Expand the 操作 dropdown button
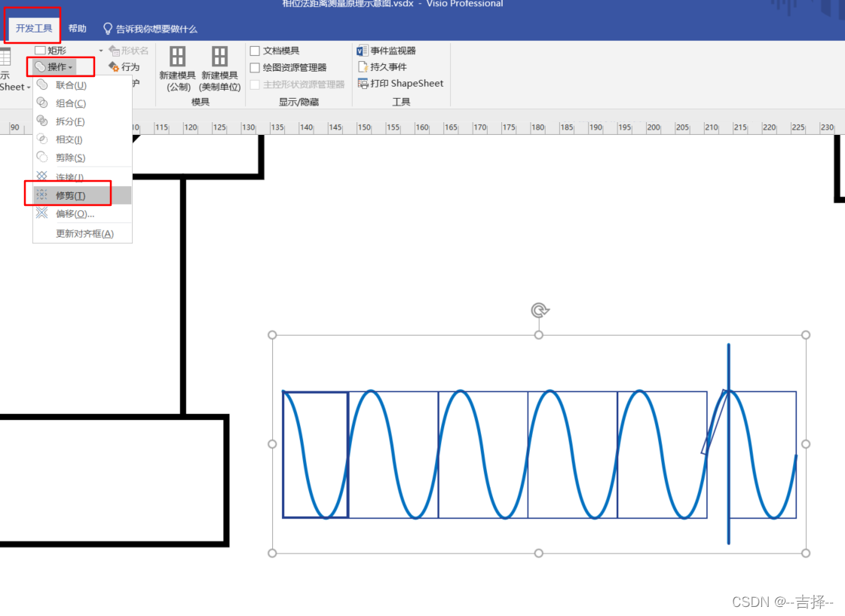Screen dimensions: 845x616 tap(54, 67)
